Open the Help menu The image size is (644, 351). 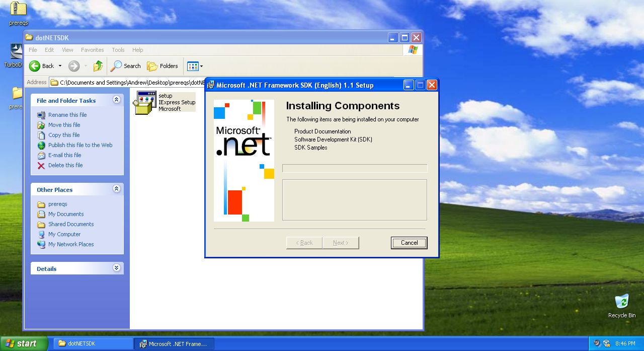coord(138,50)
